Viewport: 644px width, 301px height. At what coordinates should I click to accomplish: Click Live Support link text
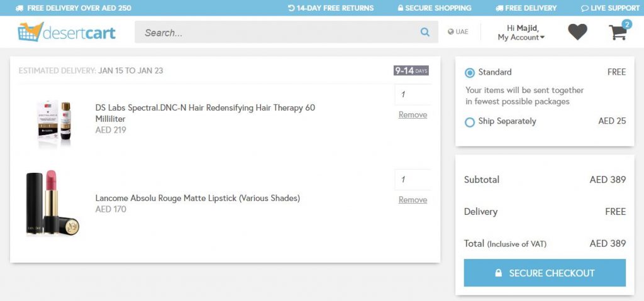point(615,8)
